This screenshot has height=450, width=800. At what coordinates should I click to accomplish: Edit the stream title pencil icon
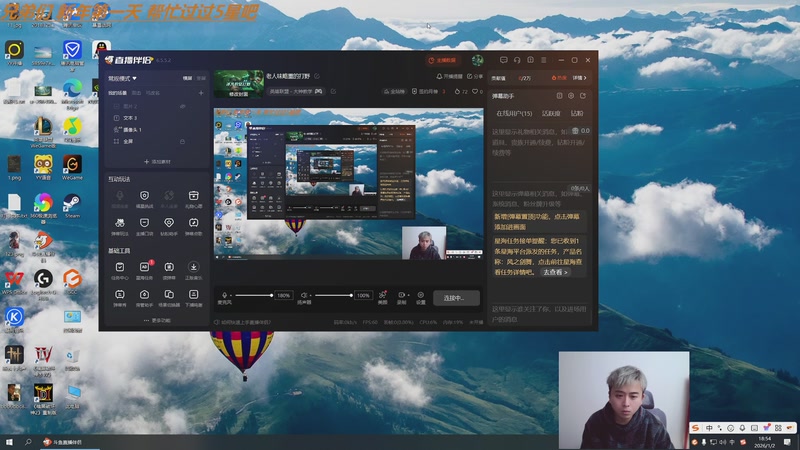pyautogui.click(x=317, y=76)
